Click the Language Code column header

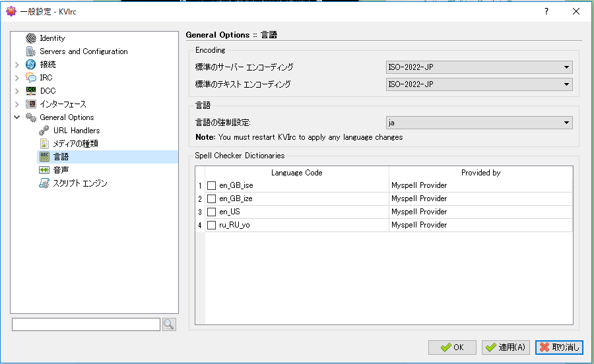click(x=296, y=173)
